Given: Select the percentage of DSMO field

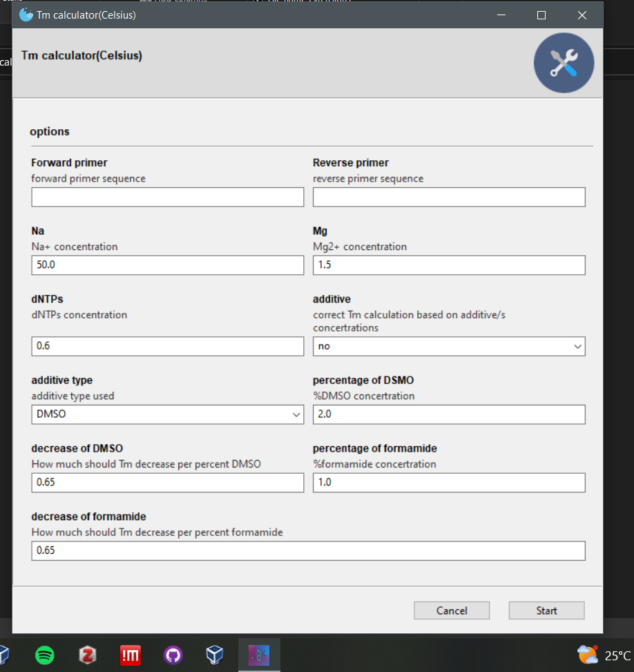Looking at the screenshot, I should [449, 414].
